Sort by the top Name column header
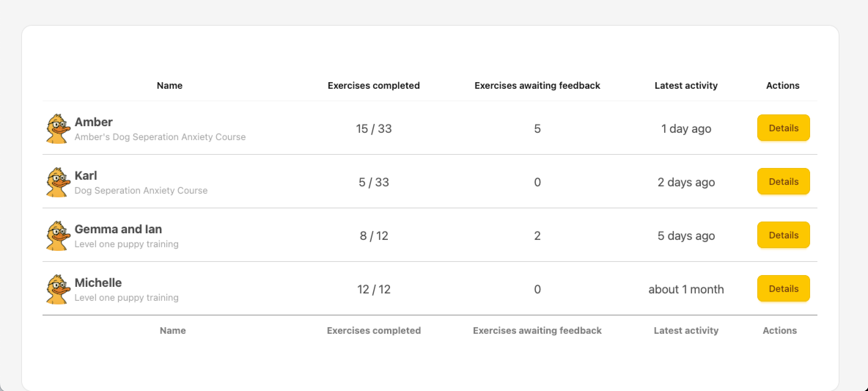868x391 pixels. point(170,85)
